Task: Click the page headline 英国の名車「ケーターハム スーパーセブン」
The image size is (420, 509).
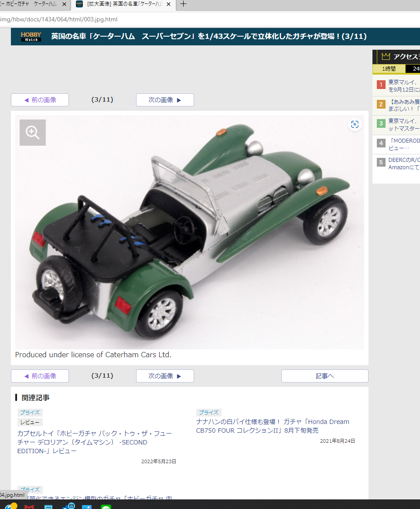Action: coord(209,36)
